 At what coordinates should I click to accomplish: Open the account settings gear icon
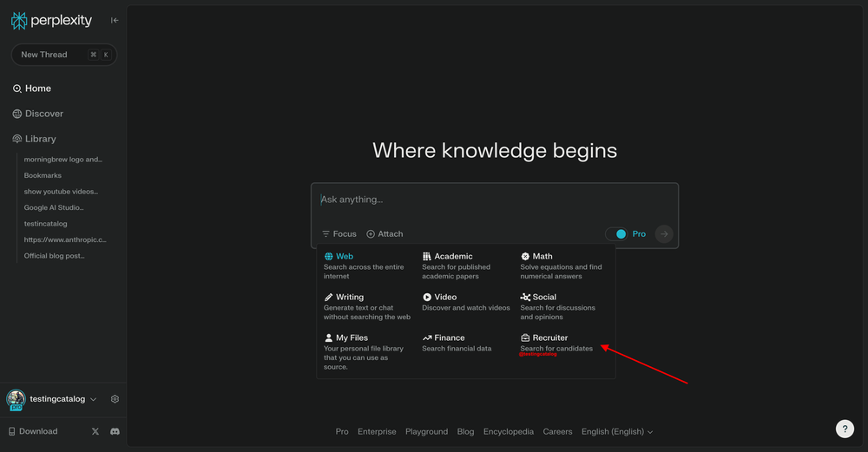point(115,399)
